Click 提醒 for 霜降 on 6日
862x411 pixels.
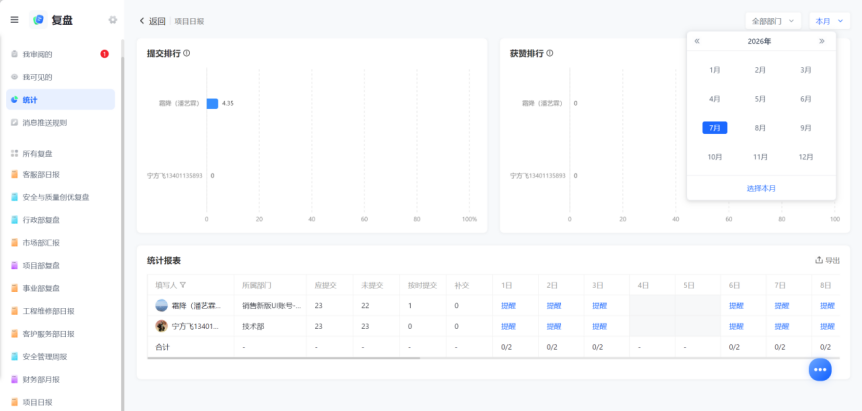[736, 306]
